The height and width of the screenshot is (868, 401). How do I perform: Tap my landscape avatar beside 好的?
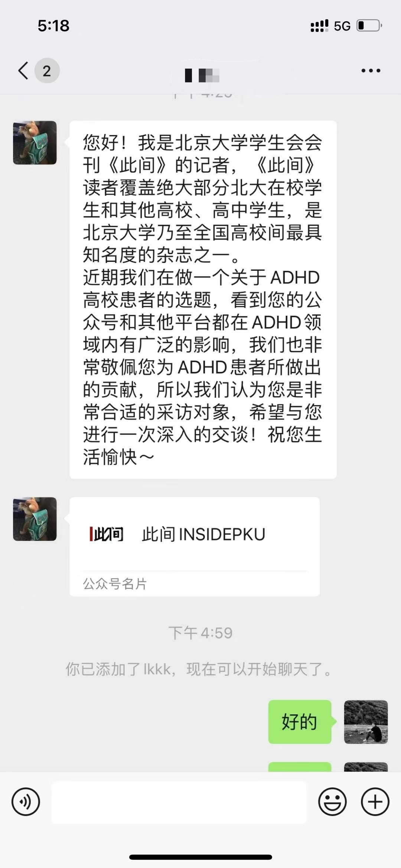tap(366, 722)
